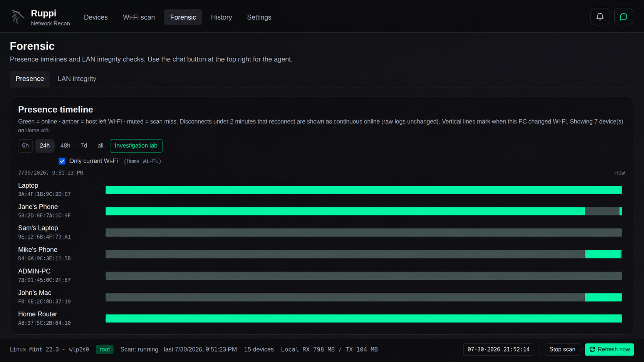
Task: Click the Presence timeline heading
Action: pyautogui.click(x=55, y=110)
